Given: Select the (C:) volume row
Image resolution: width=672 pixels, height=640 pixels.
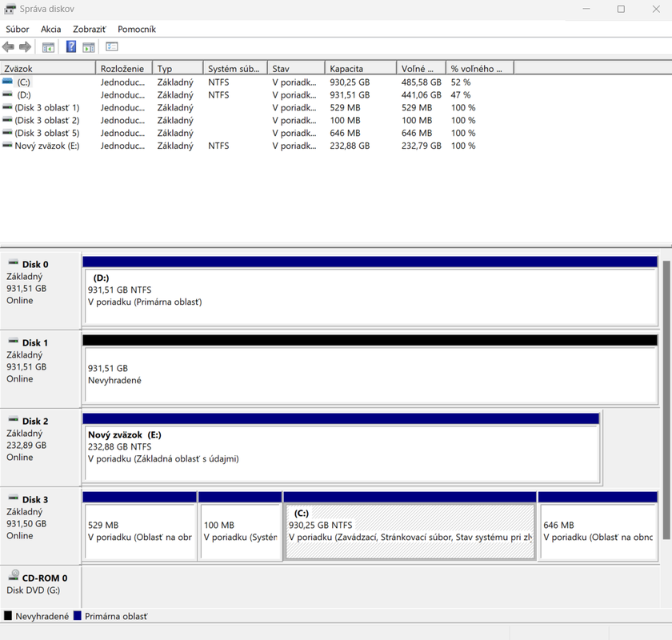Looking at the screenshot, I should (257, 82).
